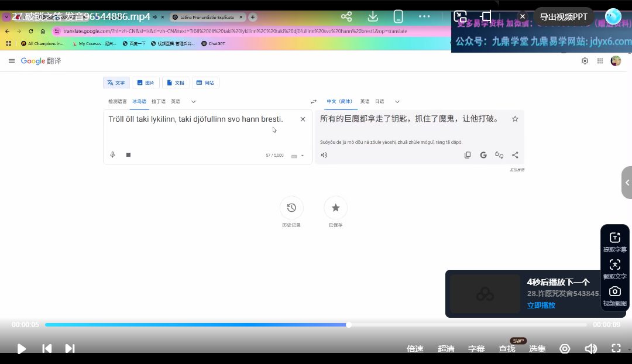Click the download icon in the video top bar
632x364 pixels.
pyautogui.click(x=373, y=16)
